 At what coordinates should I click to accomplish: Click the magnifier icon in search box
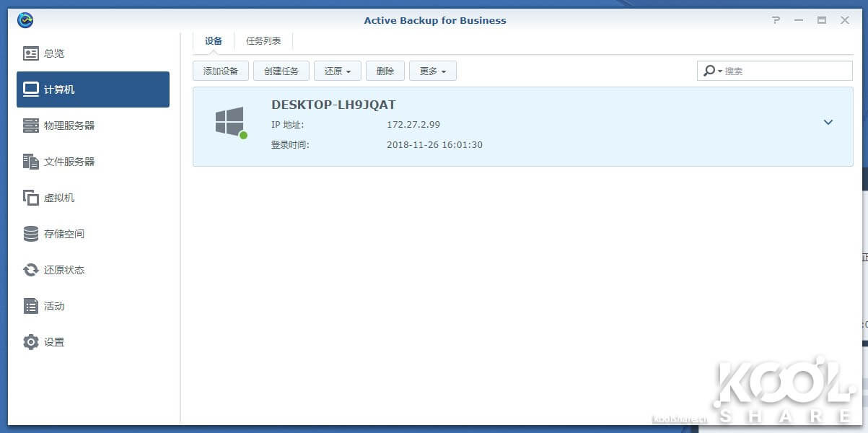click(709, 71)
